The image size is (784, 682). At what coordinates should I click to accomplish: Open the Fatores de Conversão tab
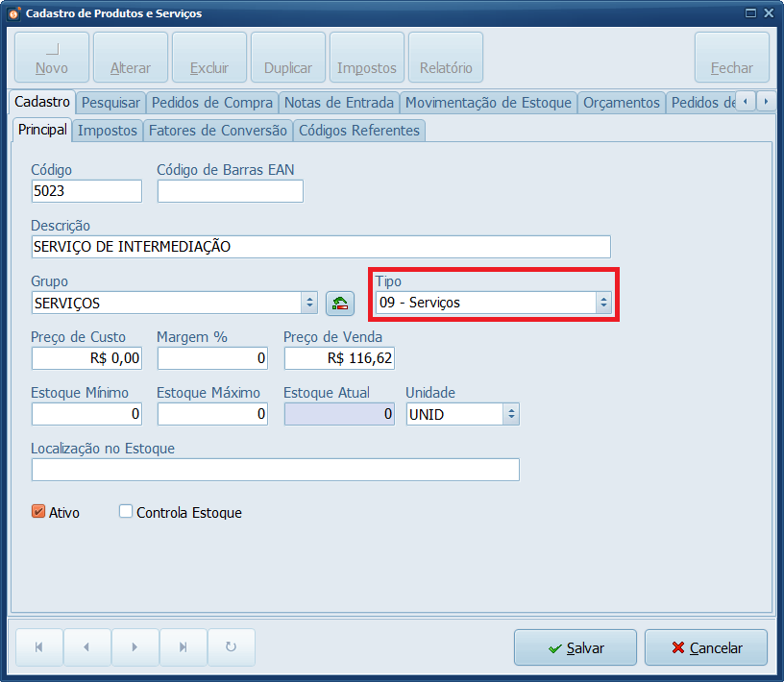click(x=218, y=131)
